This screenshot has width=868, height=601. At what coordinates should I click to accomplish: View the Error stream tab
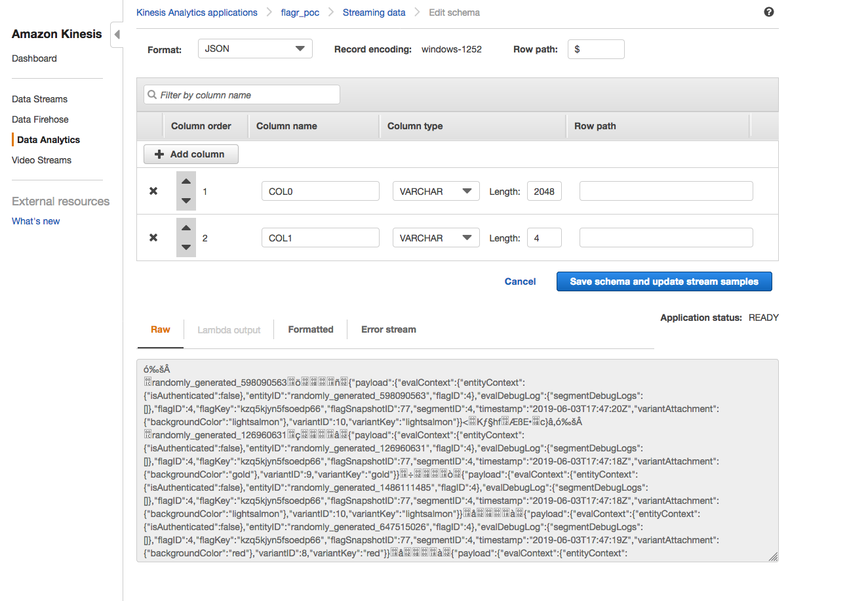coord(388,329)
